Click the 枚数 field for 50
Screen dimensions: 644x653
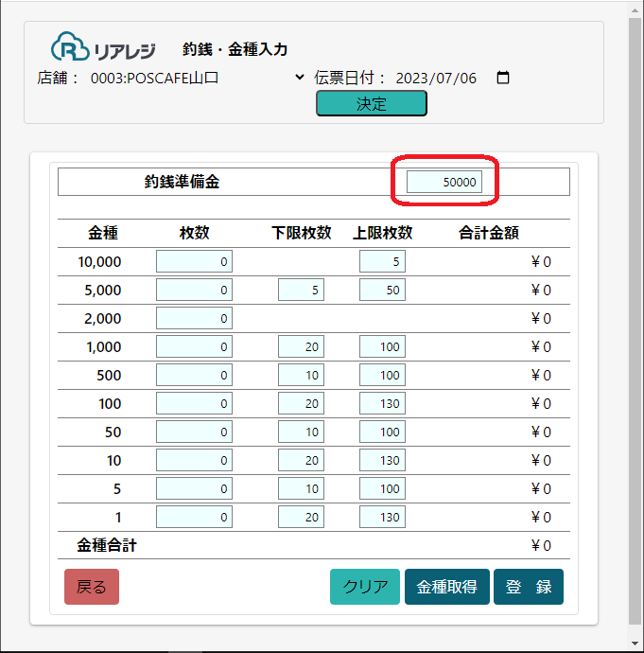pyautogui.click(x=194, y=432)
